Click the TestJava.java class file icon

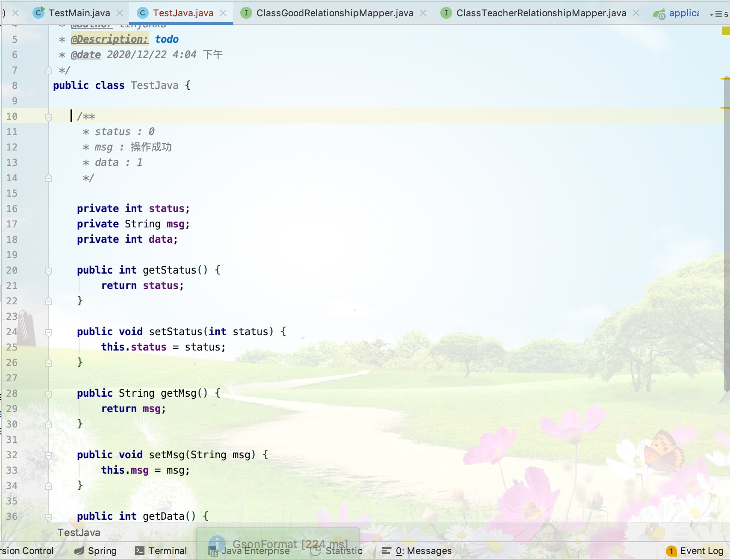coord(143,13)
